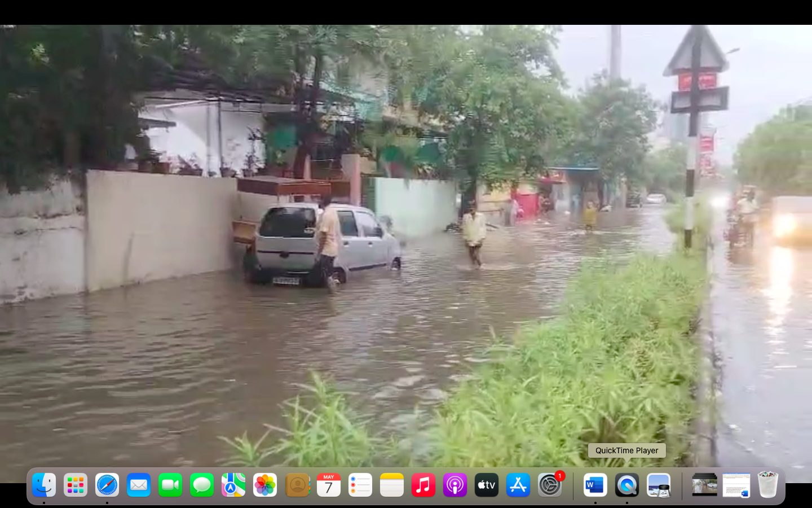The image size is (812, 508).
Task: Open the Messages app
Action: tap(202, 485)
